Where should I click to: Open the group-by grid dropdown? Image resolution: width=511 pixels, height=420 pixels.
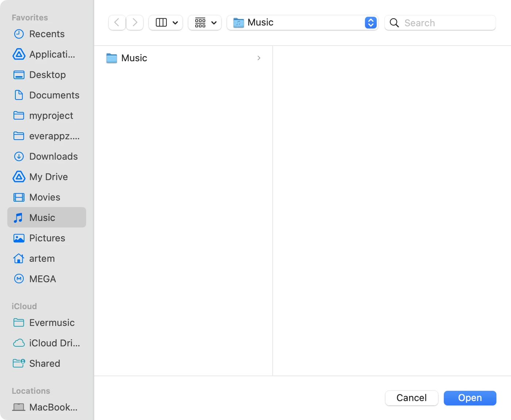(x=205, y=23)
